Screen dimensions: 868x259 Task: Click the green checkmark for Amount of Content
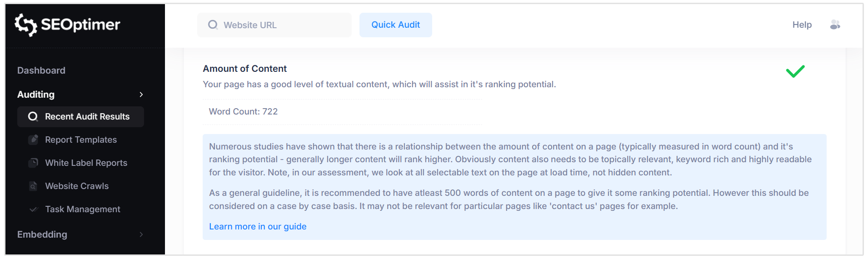[x=795, y=71]
